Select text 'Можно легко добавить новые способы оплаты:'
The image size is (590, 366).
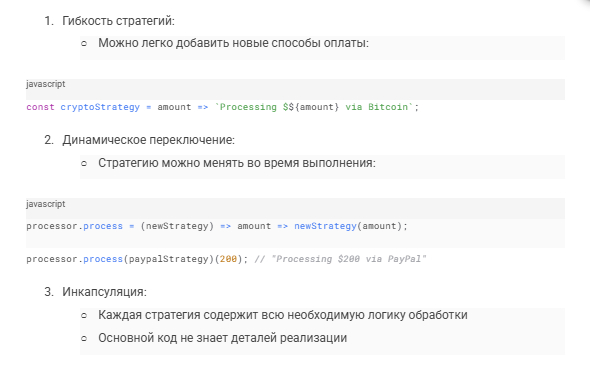click(x=233, y=43)
